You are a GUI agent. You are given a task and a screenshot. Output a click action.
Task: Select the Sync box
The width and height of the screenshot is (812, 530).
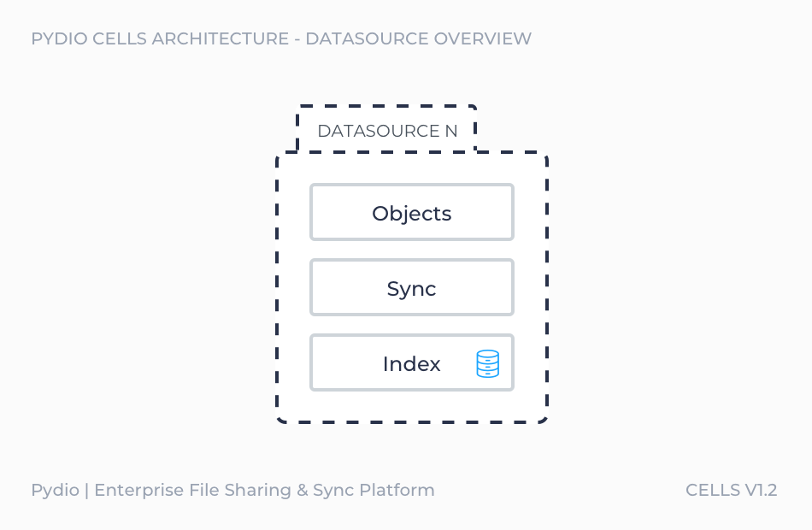point(412,287)
